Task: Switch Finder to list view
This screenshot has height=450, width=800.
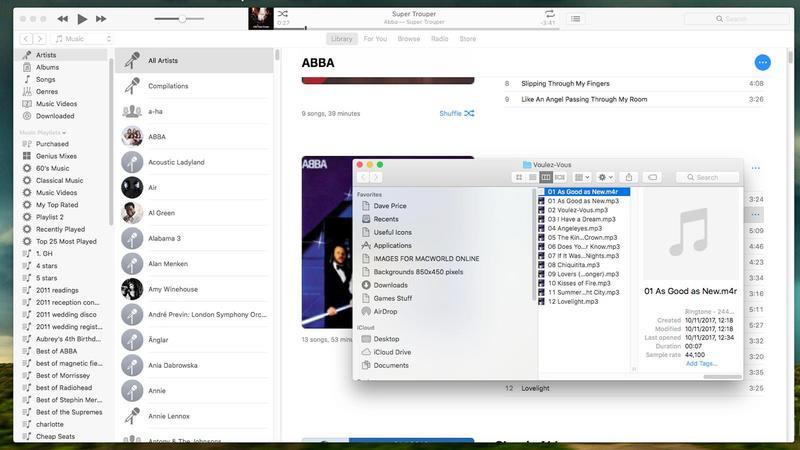Action: 532,177
